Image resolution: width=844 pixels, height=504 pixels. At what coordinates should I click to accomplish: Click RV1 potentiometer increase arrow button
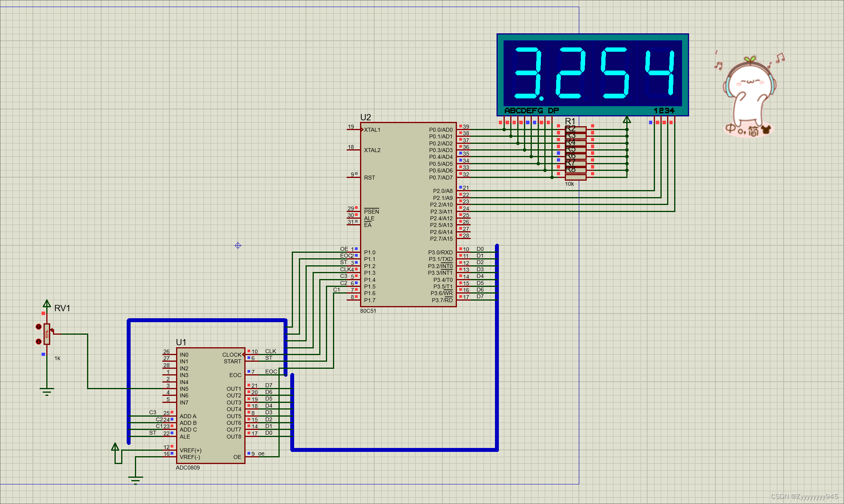click(x=38, y=326)
